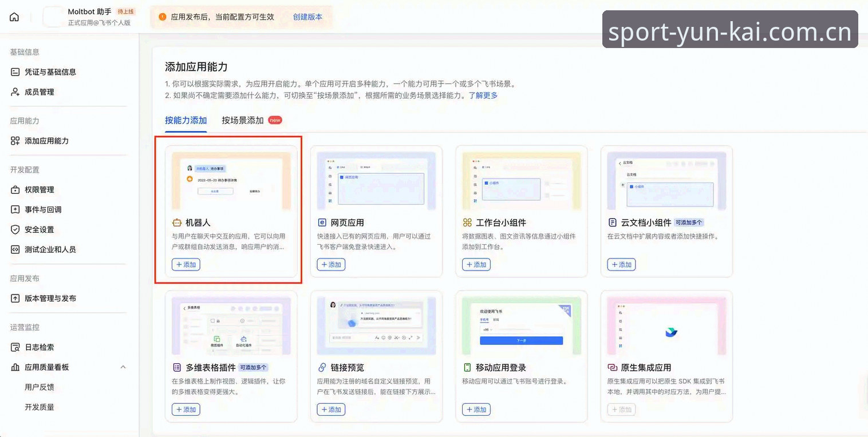
Task: Collapse 应用质量看板 section chevron
Action: (x=123, y=367)
